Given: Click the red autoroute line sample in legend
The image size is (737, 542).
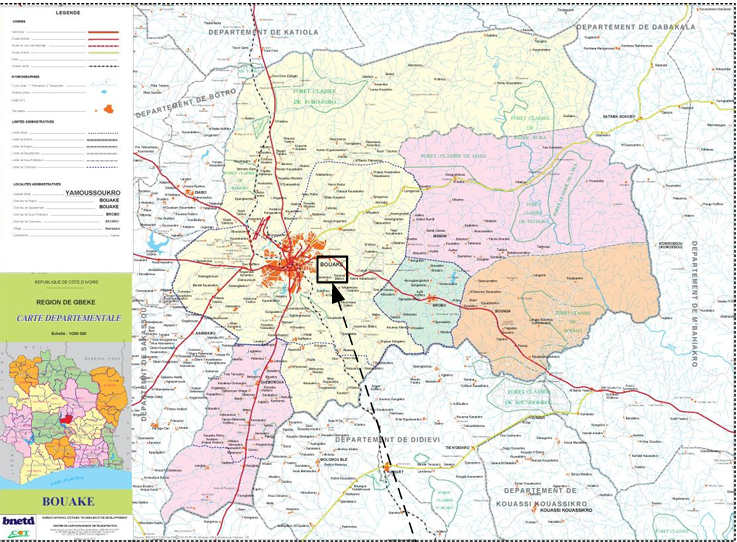Looking at the screenshot, I should point(103,32).
